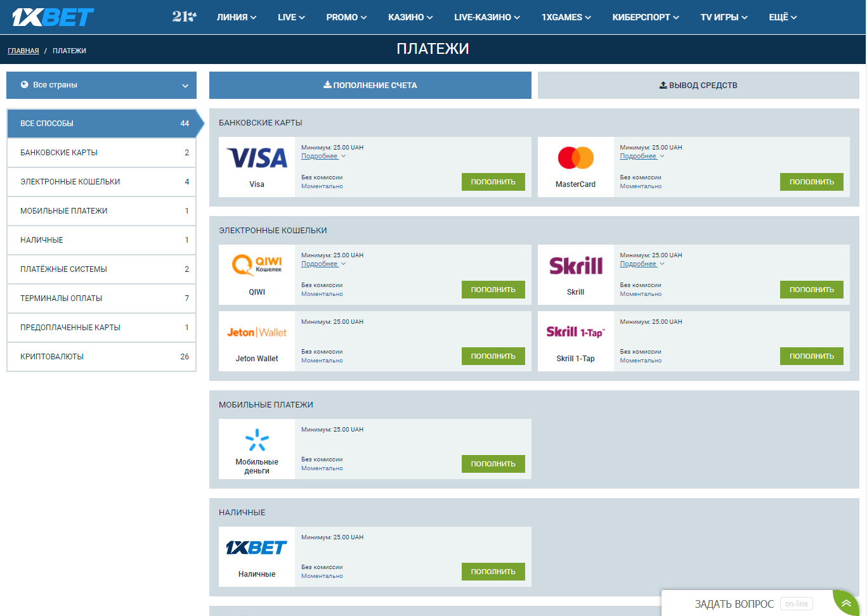Expand Подробнее details for Skrill
The image size is (867, 616).
[642, 264]
